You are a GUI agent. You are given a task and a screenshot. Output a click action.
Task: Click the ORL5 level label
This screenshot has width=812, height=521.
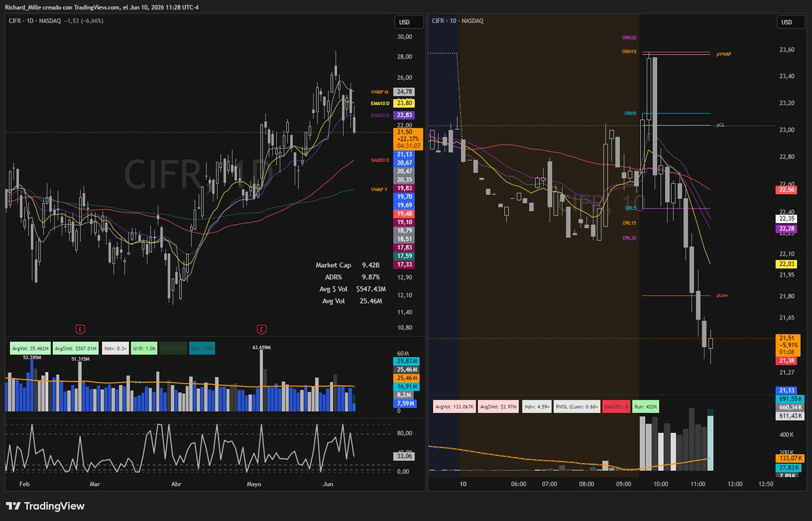(x=631, y=208)
